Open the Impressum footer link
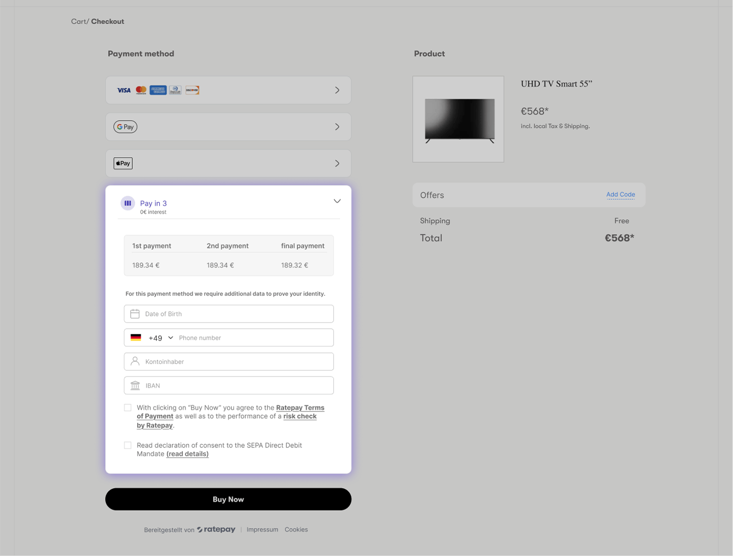 pyautogui.click(x=262, y=530)
